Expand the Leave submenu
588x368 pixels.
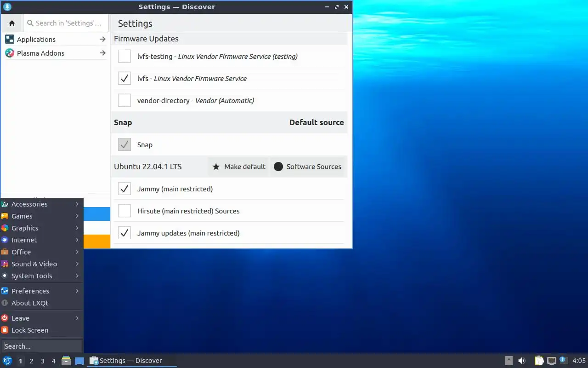coord(41,318)
